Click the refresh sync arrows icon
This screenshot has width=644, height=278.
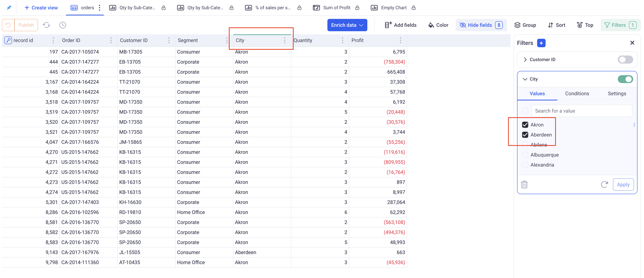pos(46,25)
